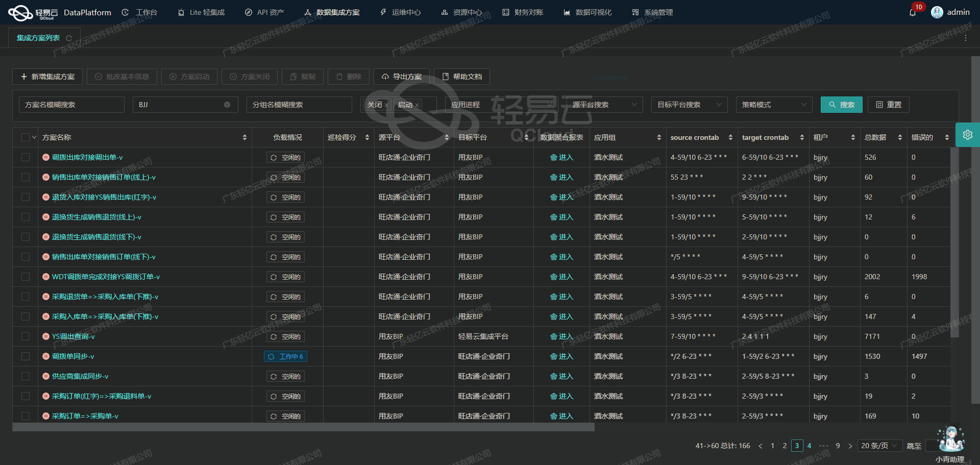The image size is (980, 465).
Task: Expand the 应用进程 dropdown
Action: click(501, 105)
